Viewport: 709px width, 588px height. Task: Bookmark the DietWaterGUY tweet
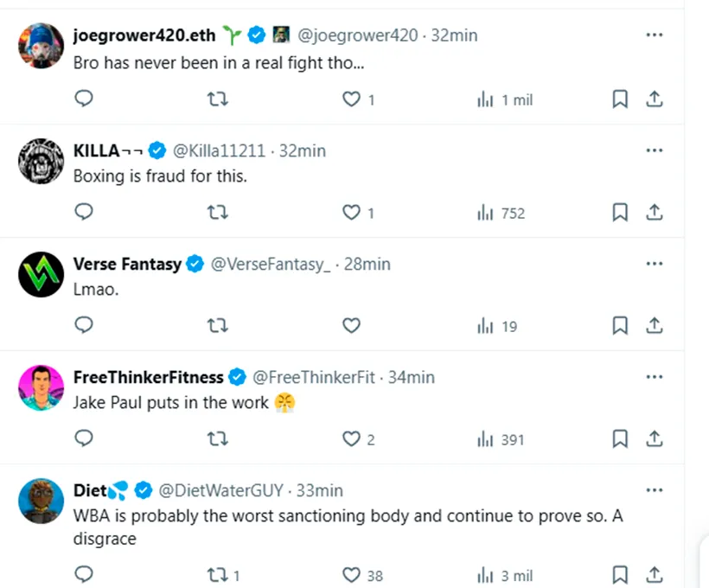(x=620, y=575)
